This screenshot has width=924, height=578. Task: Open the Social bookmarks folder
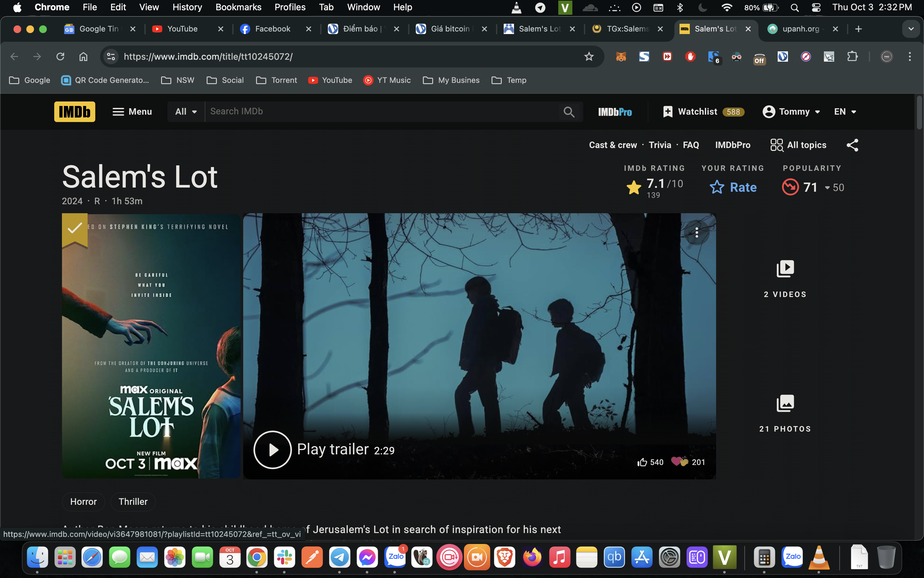pyautogui.click(x=225, y=80)
